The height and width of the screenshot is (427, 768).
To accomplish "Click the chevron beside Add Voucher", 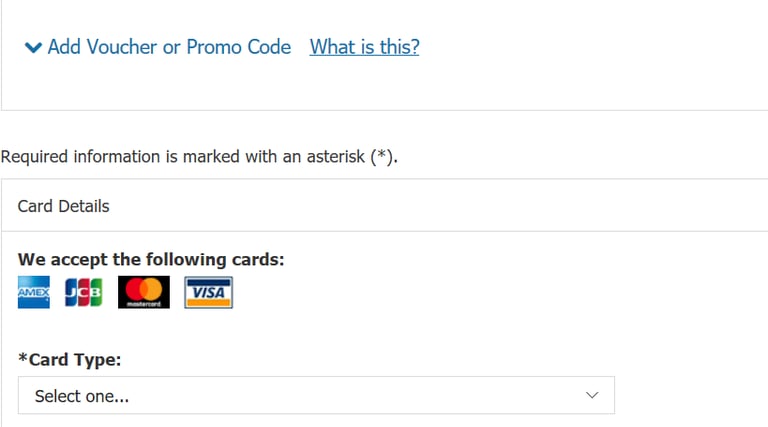I will click(33, 47).
